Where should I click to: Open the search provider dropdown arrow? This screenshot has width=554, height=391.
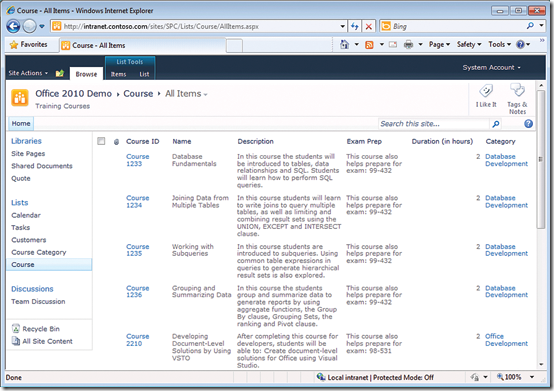tap(541, 26)
